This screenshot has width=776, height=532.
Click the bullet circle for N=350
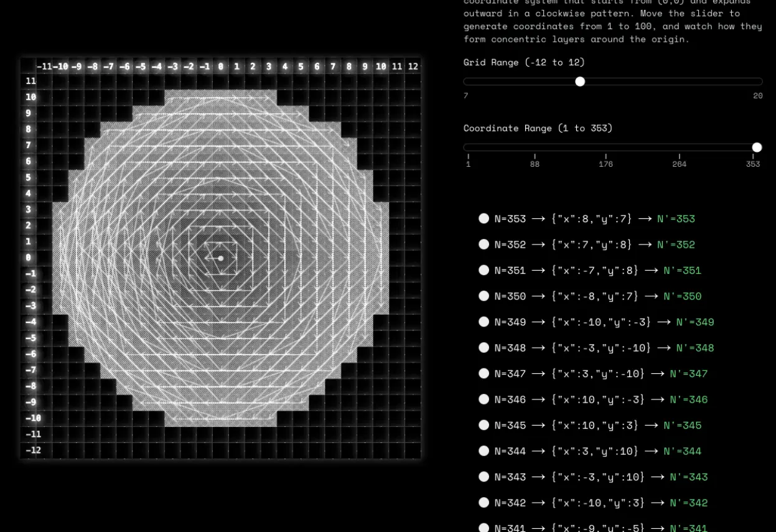[484, 296]
